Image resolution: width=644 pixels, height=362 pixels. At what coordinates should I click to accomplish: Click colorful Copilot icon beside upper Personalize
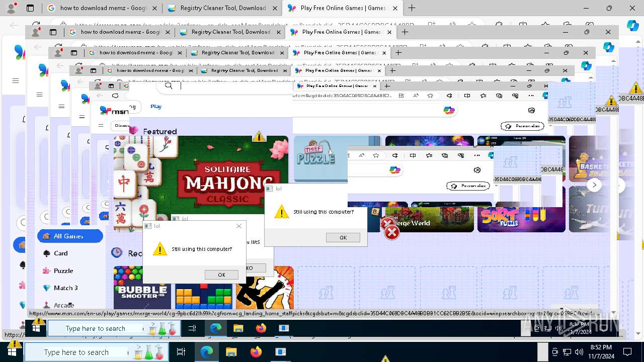coord(449,111)
